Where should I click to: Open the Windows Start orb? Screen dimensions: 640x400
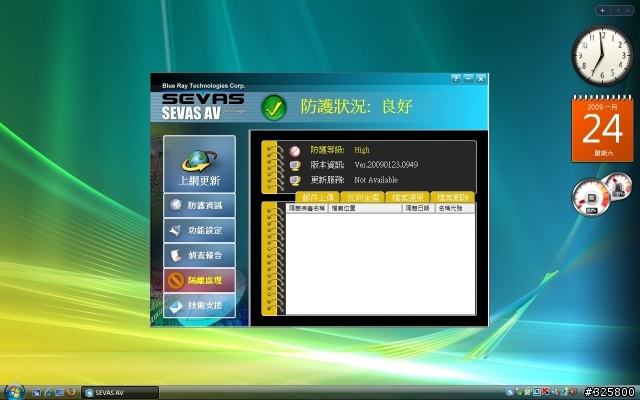[14, 392]
